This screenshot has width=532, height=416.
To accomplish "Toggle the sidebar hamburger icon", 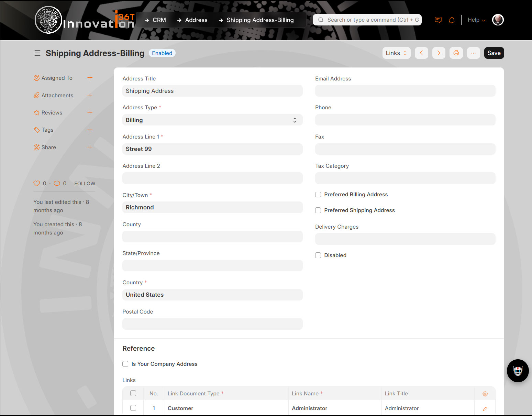I will (37, 53).
